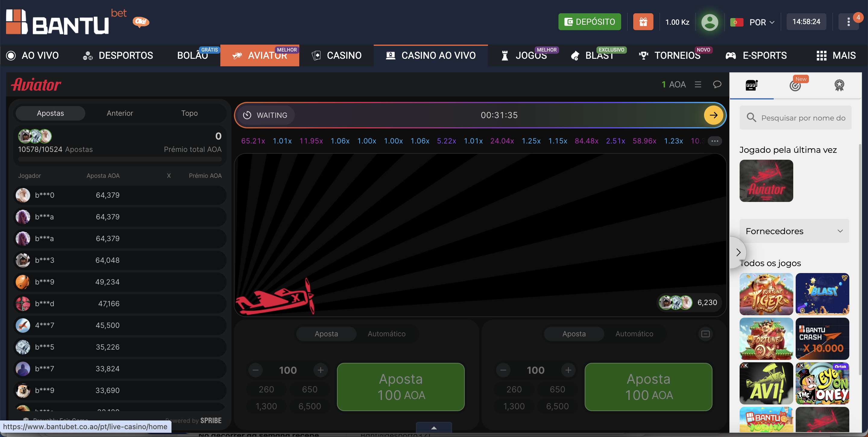Viewport: 868px width, 437px height.
Task: Switch to the CASINO AO VIVO tab
Action: pyautogui.click(x=431, y=55)
